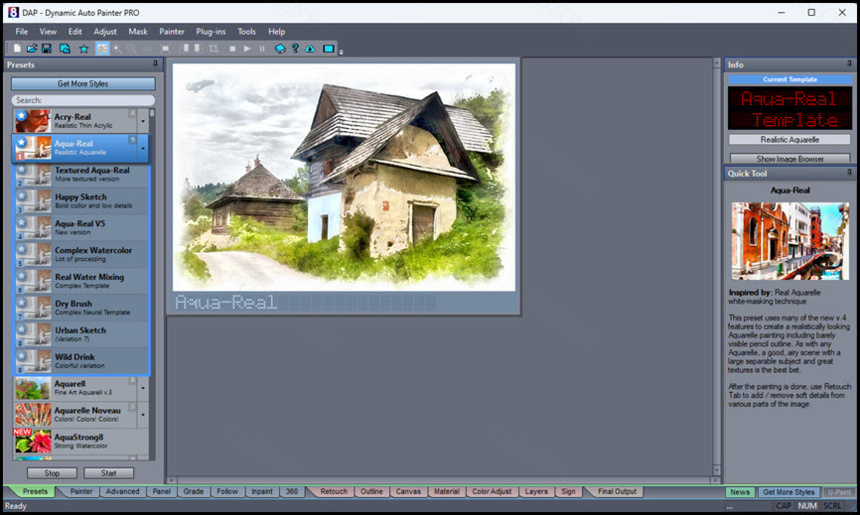
Task: Click the question mark help icon
Action: (295, 49)
